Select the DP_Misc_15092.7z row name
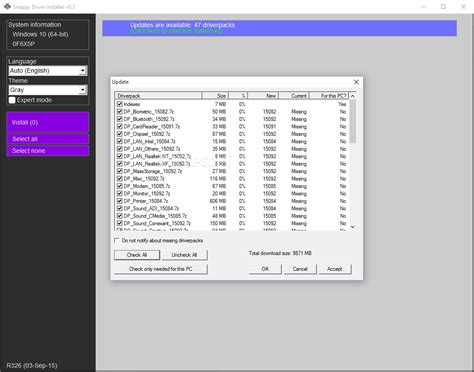The width and height of the screenshot is (474, 372). click(144, 178)
